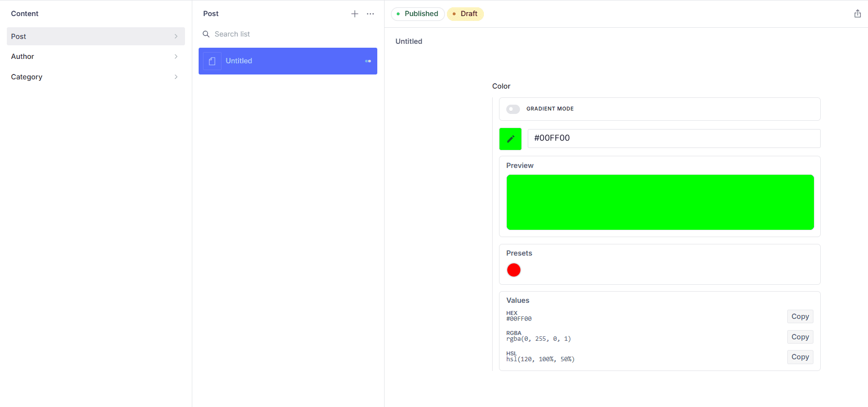The image size is (868, 407).
Task: Click the Post list pane heading
Action: [211, 14]
